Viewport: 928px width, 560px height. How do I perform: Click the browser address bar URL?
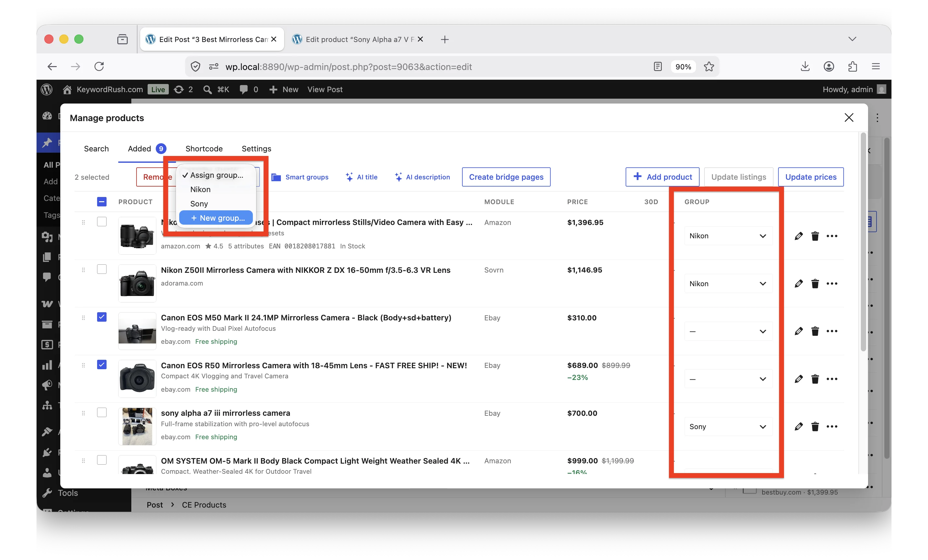[x=348, y=67]
